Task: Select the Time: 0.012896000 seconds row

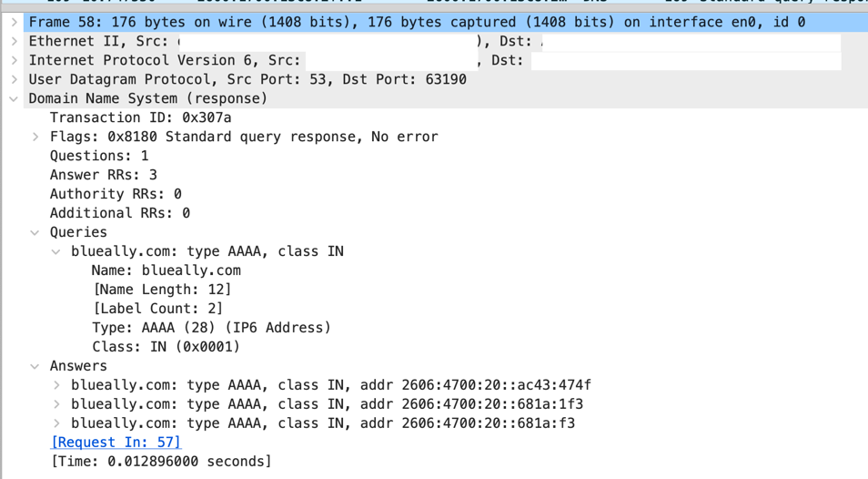Action: coord(160,462)
